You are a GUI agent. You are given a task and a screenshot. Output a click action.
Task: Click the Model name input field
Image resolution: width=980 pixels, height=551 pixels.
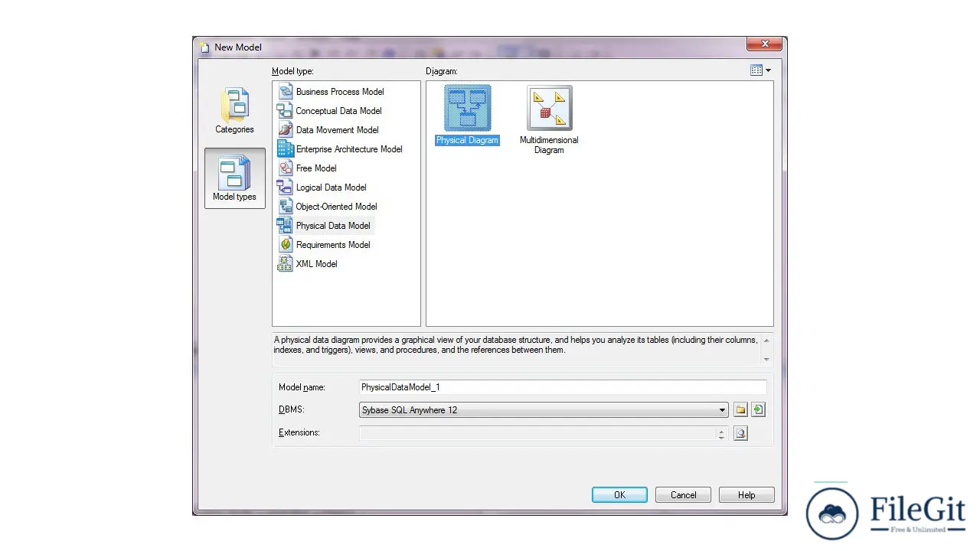click(x=563, y=387)
